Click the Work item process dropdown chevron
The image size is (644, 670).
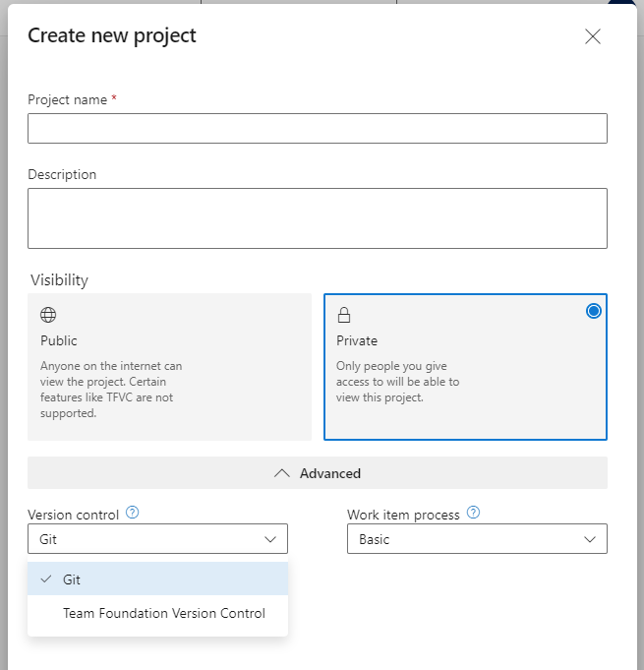pos(591,539)
